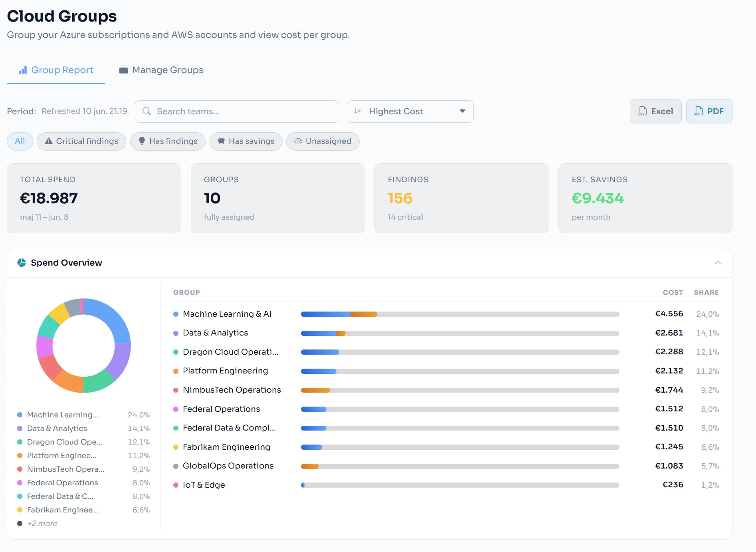Click the Data & Analytics row label
Image resolution: width=756 pixels, height=552 pixels.
coord(215,333)
